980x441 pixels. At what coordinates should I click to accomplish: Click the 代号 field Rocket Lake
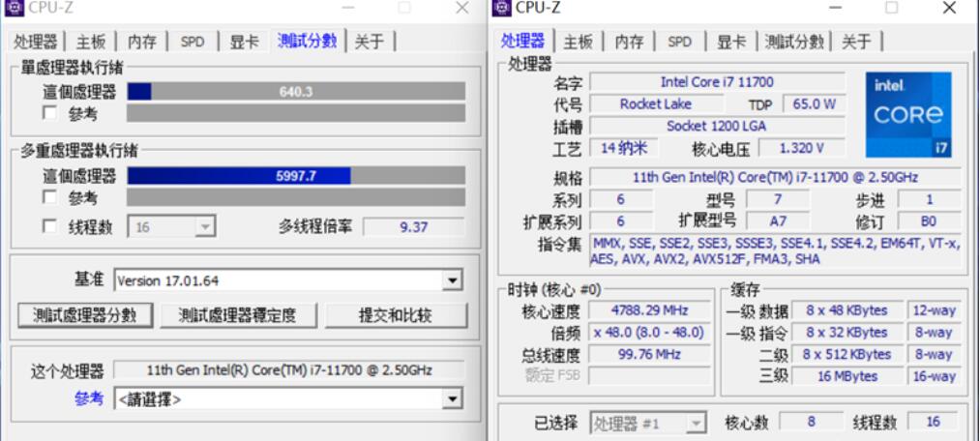click(656, 103)
